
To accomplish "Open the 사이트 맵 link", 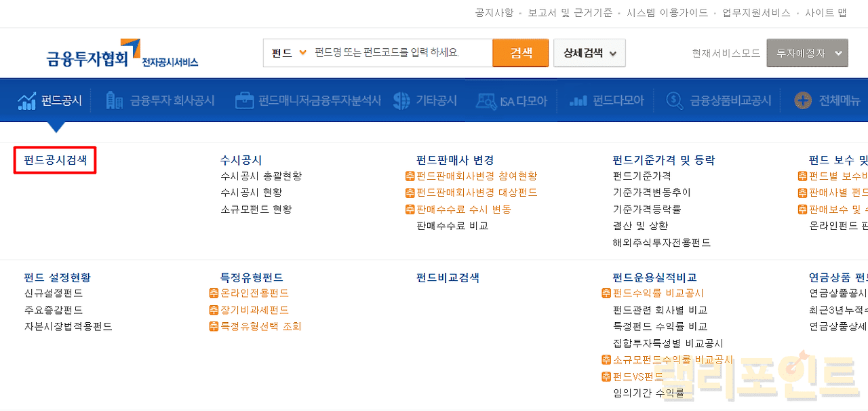I will coord(825,13).
